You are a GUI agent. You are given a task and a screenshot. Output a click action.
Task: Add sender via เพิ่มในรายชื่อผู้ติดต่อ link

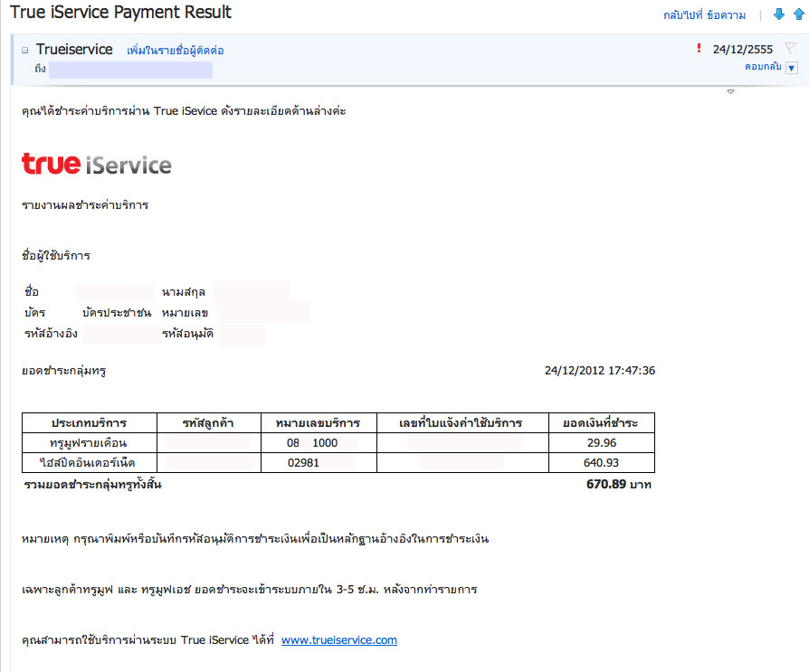(x=176, y=50)
